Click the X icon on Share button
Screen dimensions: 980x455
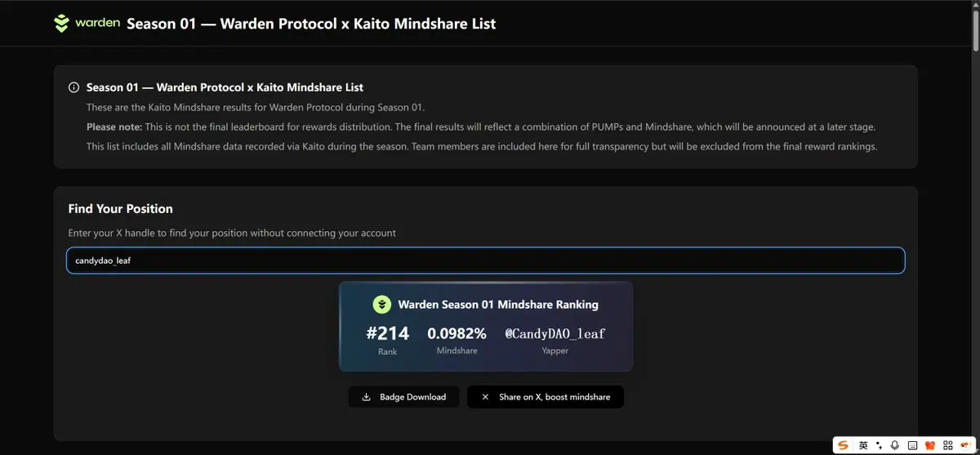(x=485, y=397)
